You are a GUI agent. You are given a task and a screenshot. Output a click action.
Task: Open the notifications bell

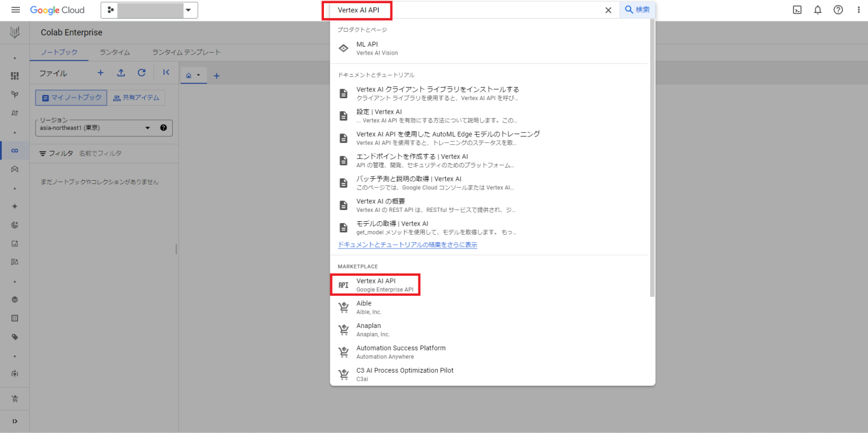(818, 10)
